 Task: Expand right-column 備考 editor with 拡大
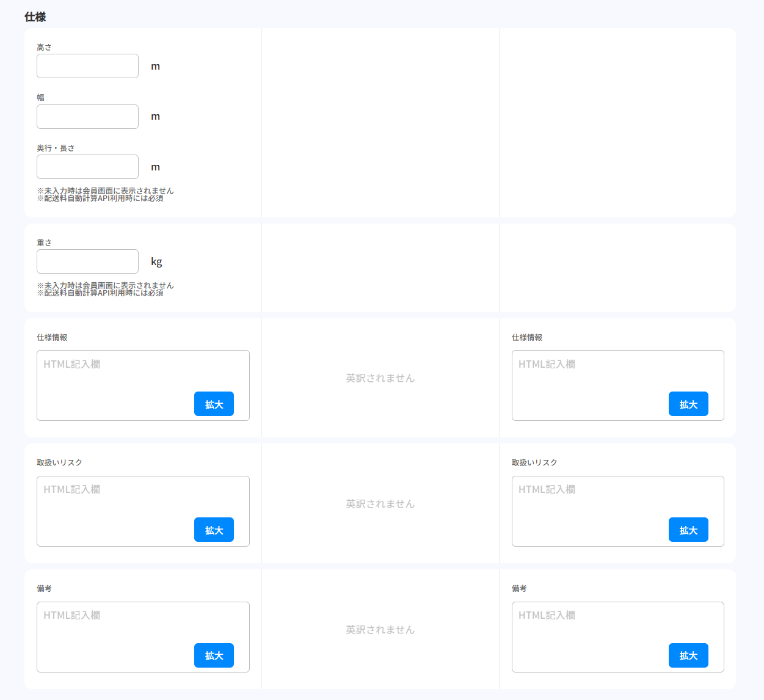click(688, 655)
